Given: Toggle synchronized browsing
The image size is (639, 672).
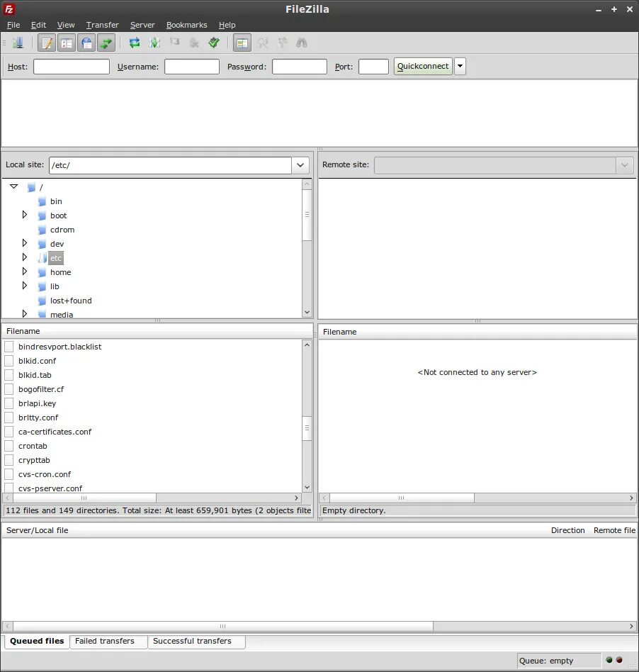Looking at the screenshot, I should [x=282, y=43].
